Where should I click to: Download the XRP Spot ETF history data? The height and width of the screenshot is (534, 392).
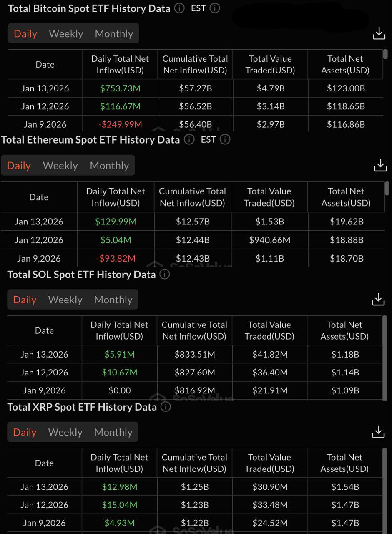coord(378,432)
